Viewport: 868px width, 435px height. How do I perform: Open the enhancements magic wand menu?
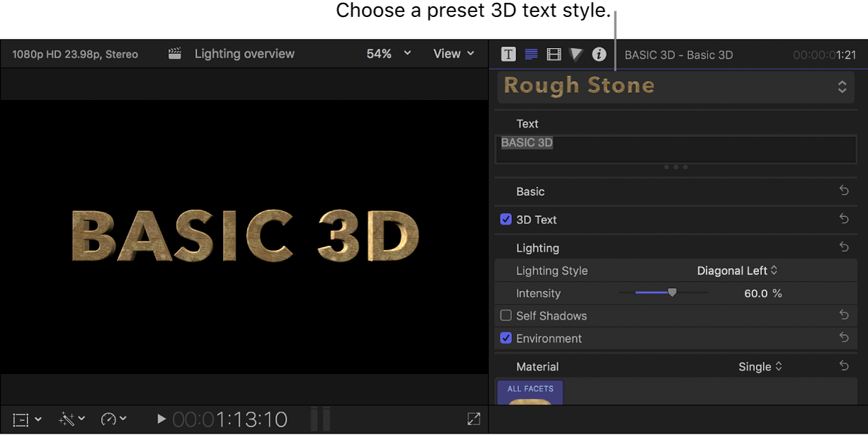pos(69,419)
